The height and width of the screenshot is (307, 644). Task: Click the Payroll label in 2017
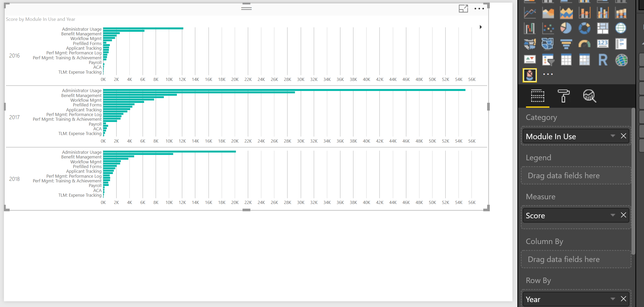coord(95,124)
